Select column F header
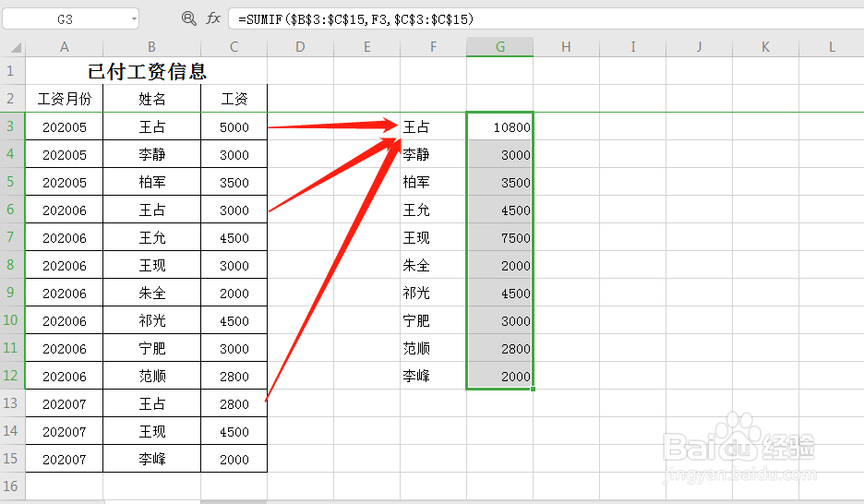This screenshot has height=504, width=864. 434,47
